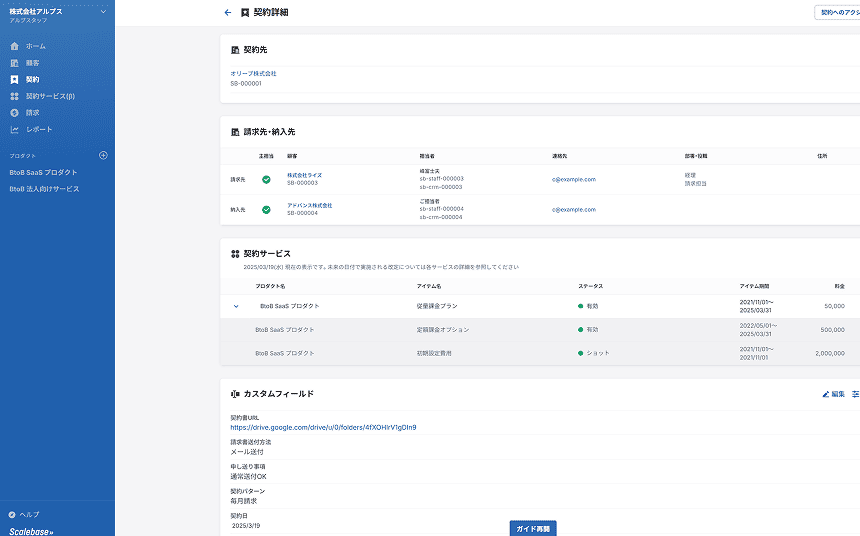Viewport: 860px width, 536px height.
Task: Click the アイテム期間 column header
Action: [x=754, y=286]
